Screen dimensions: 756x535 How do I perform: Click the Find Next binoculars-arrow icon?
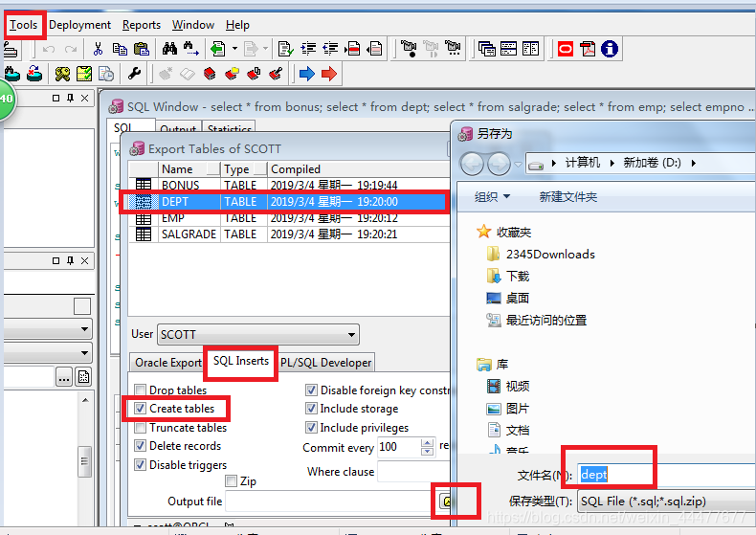(x=191, y=49)
